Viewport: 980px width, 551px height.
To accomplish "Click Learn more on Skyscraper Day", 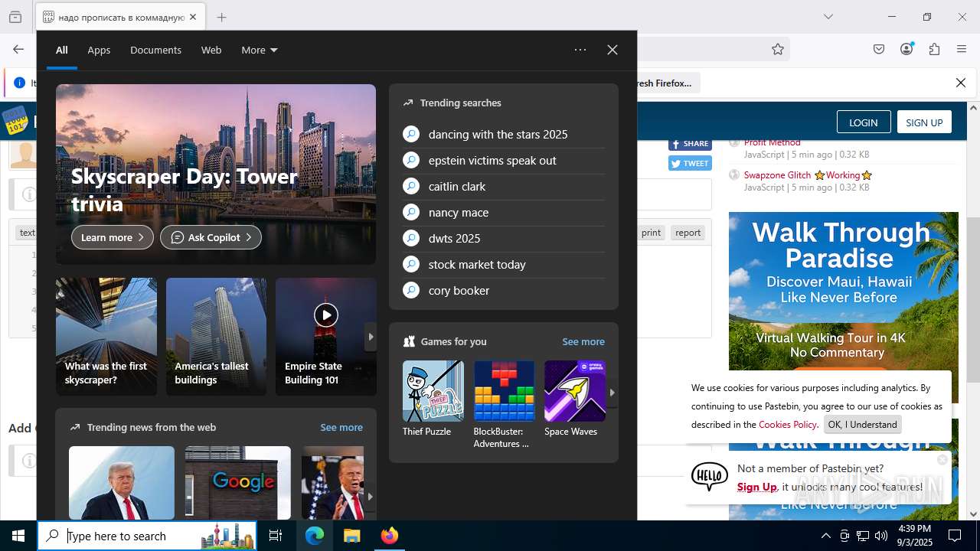I will pos(113,237).
